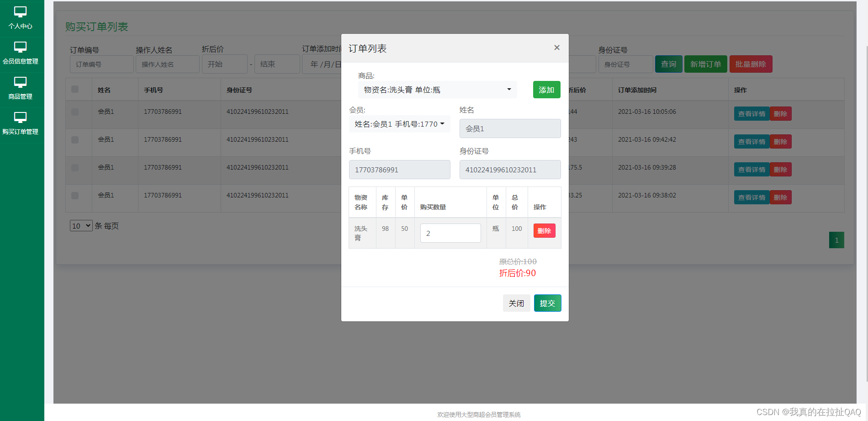Check the checkbox on the last order row
The width and height of the screenshot is (868, 421).
[x=74, y=196]
